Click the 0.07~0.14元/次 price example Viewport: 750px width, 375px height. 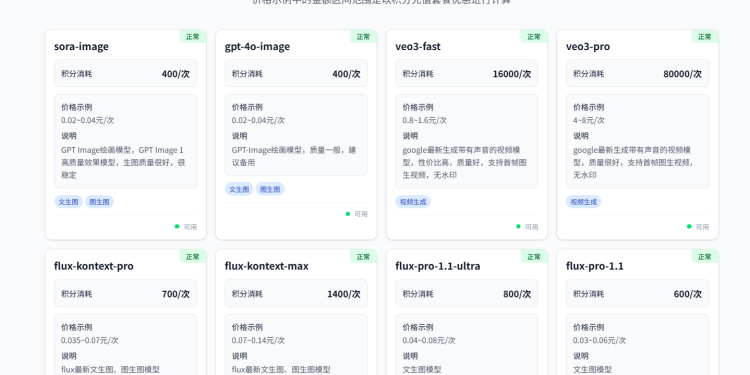point(258,341)
